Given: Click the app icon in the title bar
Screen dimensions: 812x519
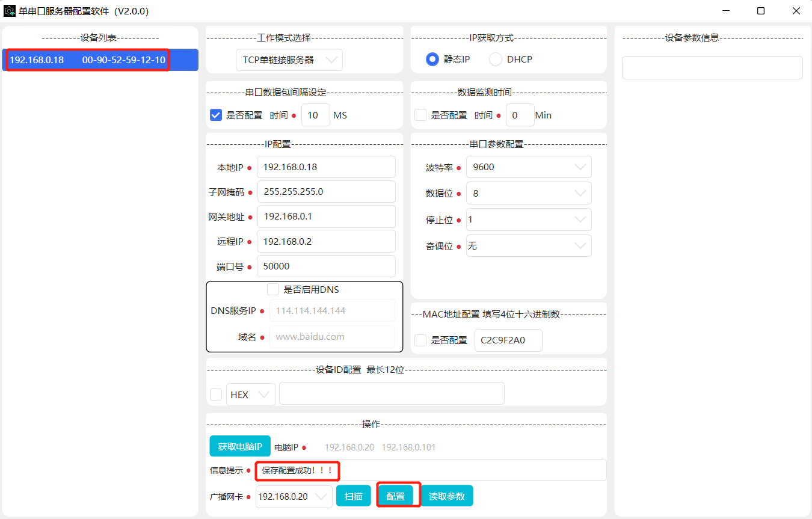Looking at the screenshot, I should 9,11.
